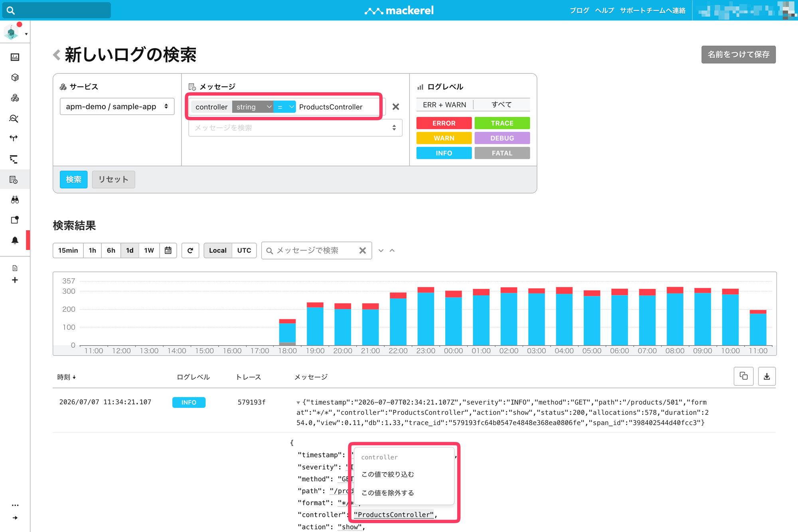This screenshot has height=532, width=798.
Task: Open the equals operator dropdown
Action: coord(285,107)
